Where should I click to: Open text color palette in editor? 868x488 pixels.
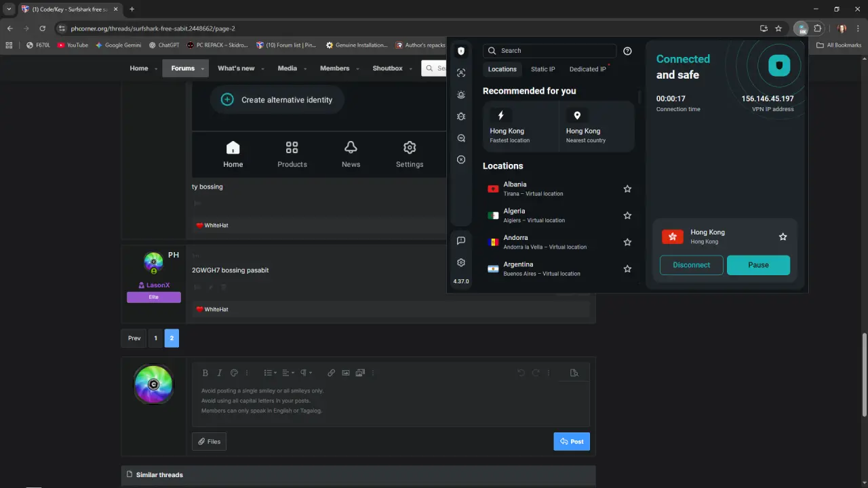tap(235, 373)
